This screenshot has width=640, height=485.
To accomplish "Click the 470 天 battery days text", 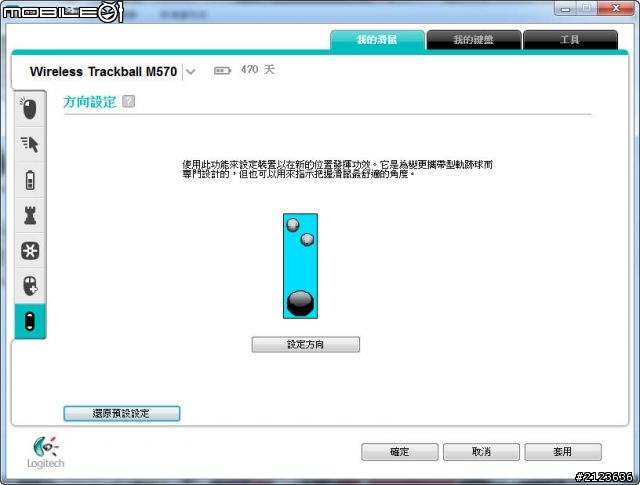I will click(x=258, y=70).
